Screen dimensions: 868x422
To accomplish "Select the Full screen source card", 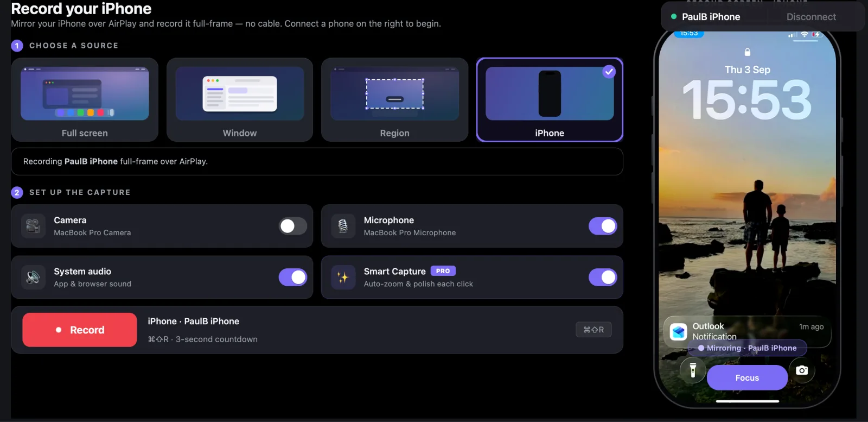I will click(x=85, y=100).
